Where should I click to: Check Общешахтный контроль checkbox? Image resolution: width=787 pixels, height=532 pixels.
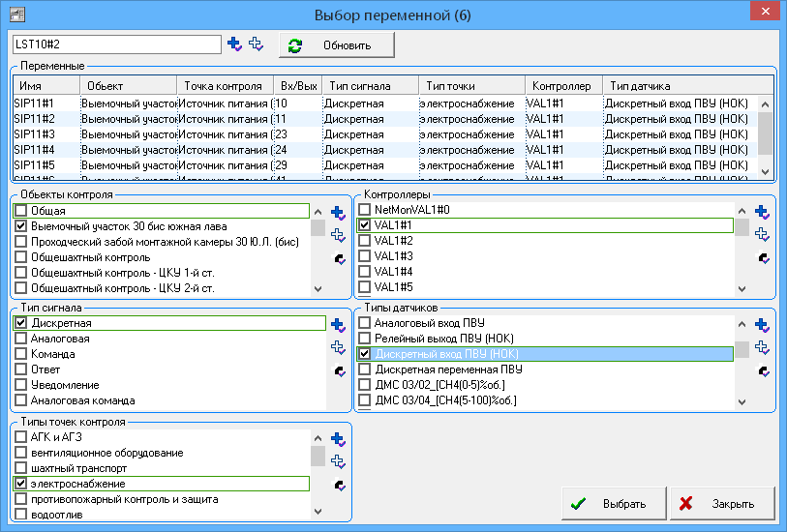(x=20, y=256)
